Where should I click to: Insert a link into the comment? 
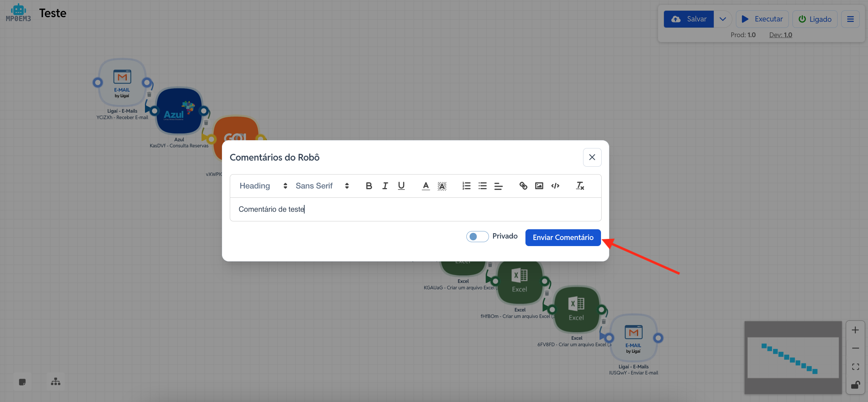(x=523, y=186)
